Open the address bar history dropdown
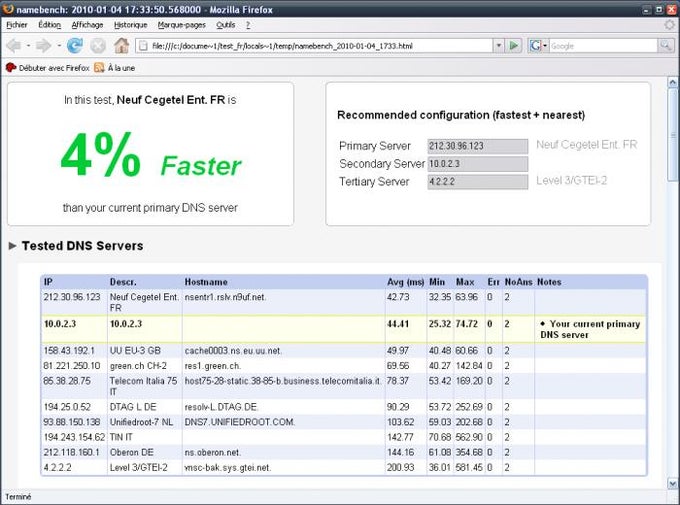Screen dimensions: 680x505 click(x=499, y=46)
